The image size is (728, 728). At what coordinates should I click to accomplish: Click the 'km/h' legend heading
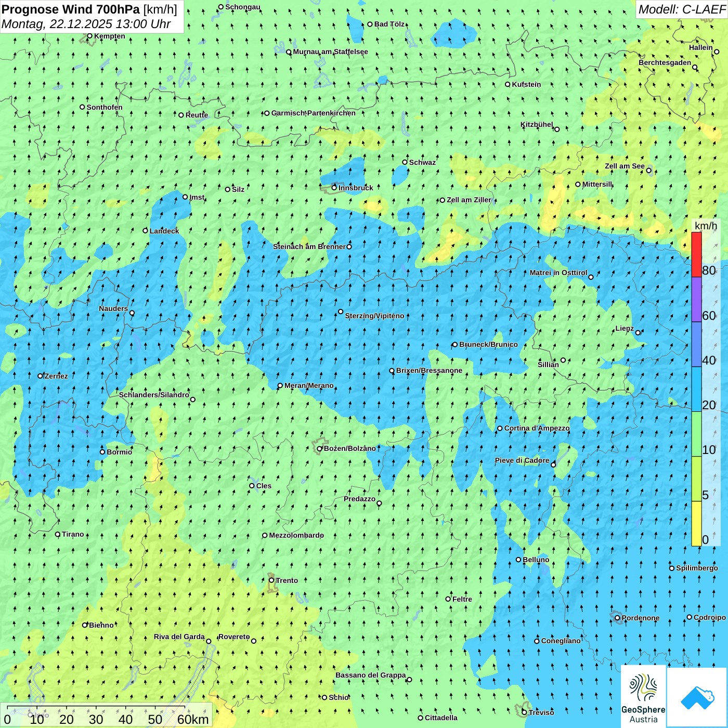coord(706,226)
